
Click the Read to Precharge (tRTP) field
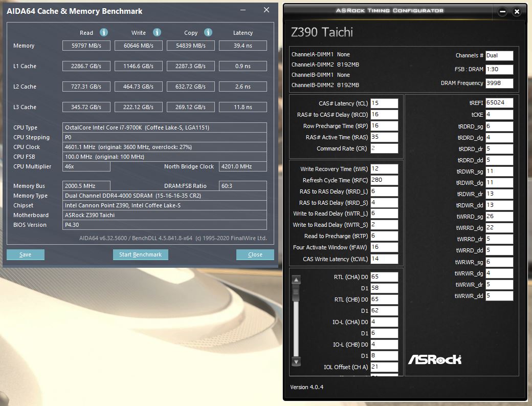[x=384, y=236]
